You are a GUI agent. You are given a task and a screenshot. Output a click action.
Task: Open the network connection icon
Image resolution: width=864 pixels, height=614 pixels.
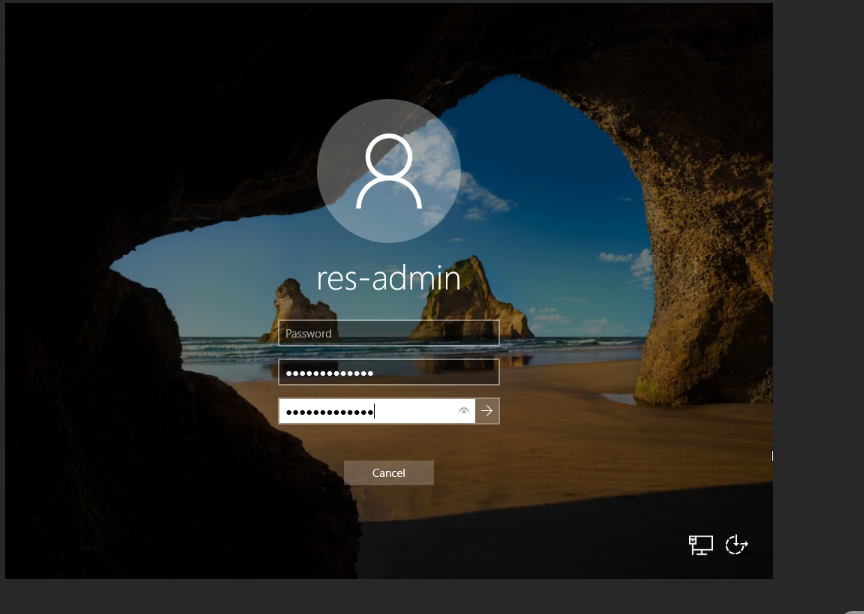pyautogui.click(x=700, y=545)
